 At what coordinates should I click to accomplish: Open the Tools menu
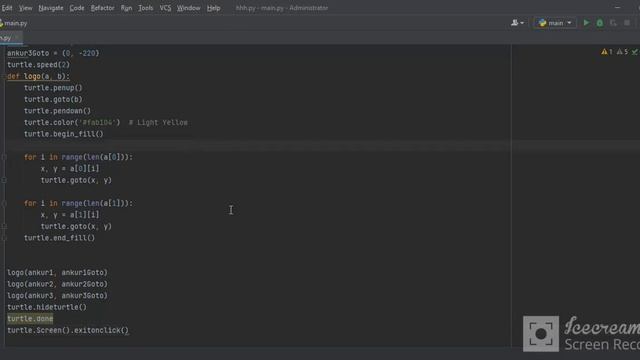click(146, 8)
